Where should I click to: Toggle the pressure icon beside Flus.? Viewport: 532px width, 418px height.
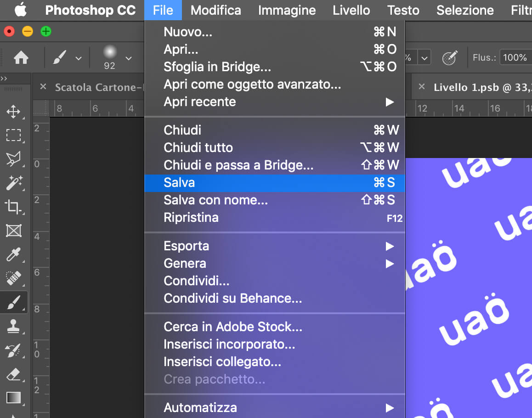click(449, 58)
